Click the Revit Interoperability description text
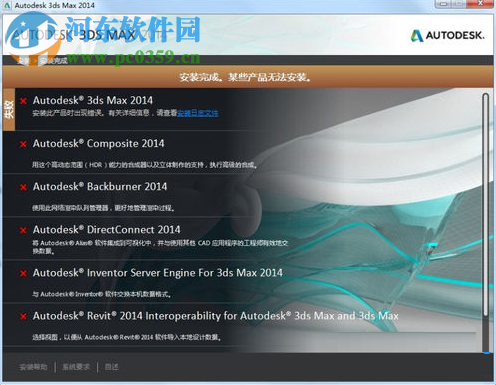This screenshot has height=385, width=496. tap(126, 337)
